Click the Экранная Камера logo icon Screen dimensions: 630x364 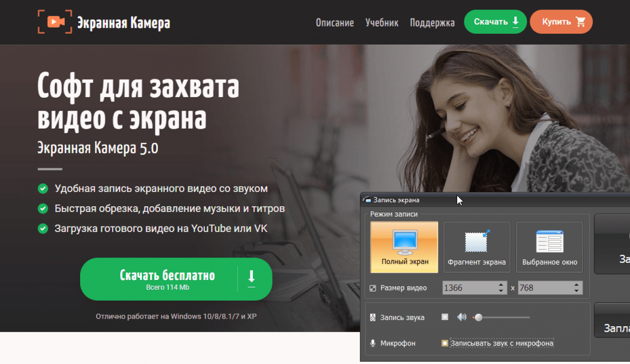54,22
